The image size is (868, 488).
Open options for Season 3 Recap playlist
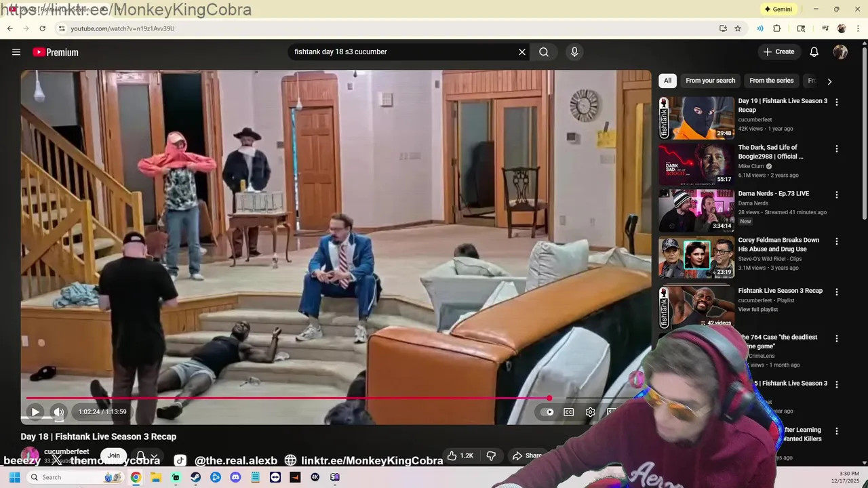(837, 292)
